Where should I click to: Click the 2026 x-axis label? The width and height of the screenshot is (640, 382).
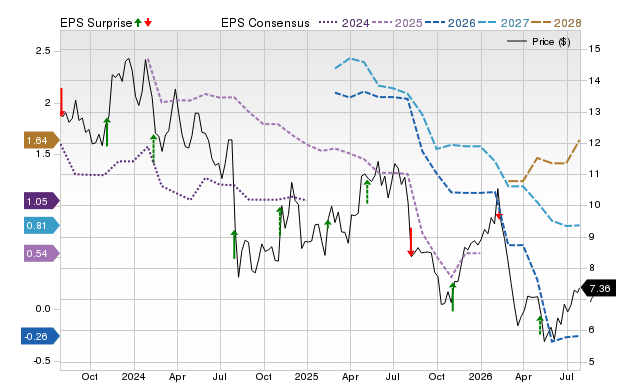tap(480, 376)
